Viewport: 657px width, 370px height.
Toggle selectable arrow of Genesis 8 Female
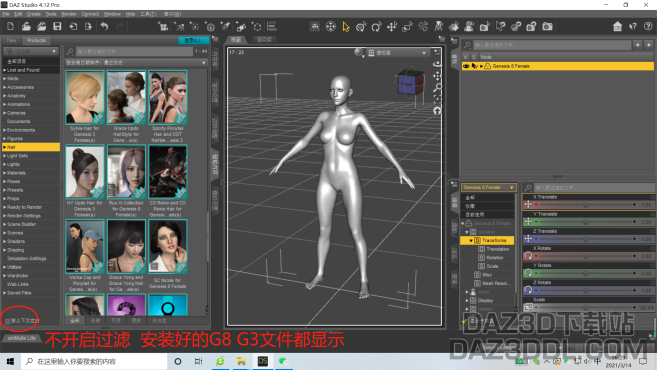474,66
